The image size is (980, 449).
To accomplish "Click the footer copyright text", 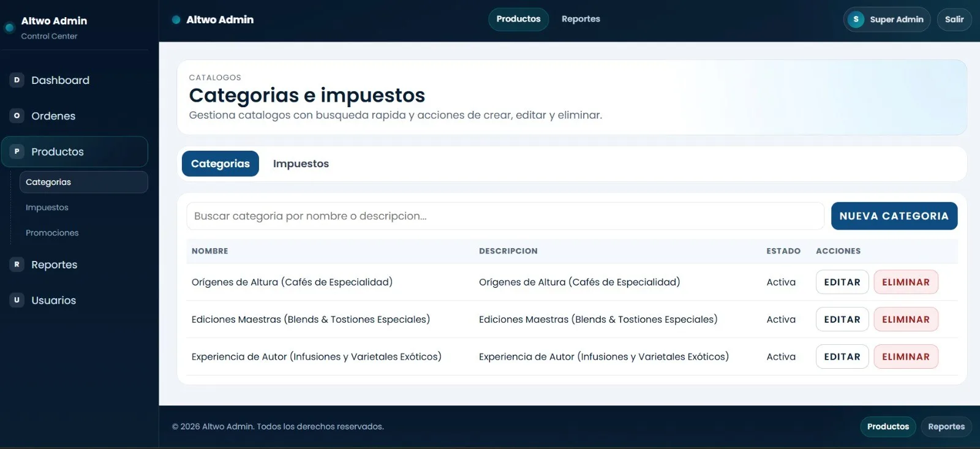I will 278,427.
